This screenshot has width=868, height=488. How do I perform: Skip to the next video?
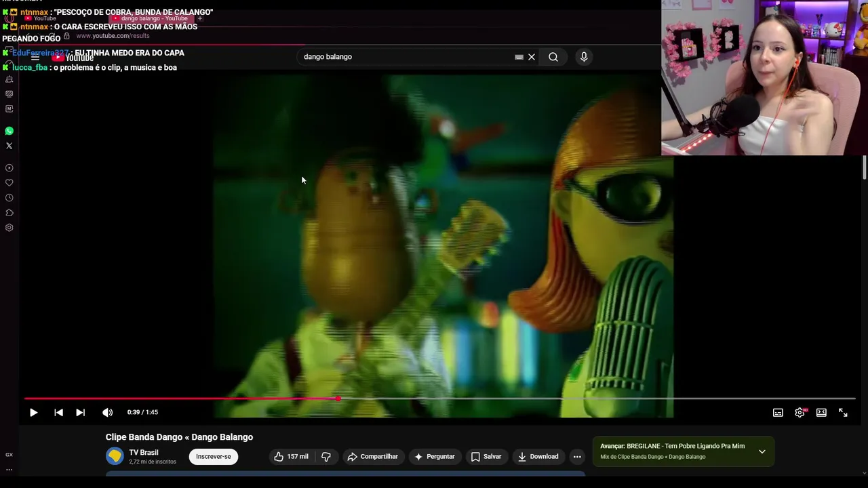click(x=80, y=412)
